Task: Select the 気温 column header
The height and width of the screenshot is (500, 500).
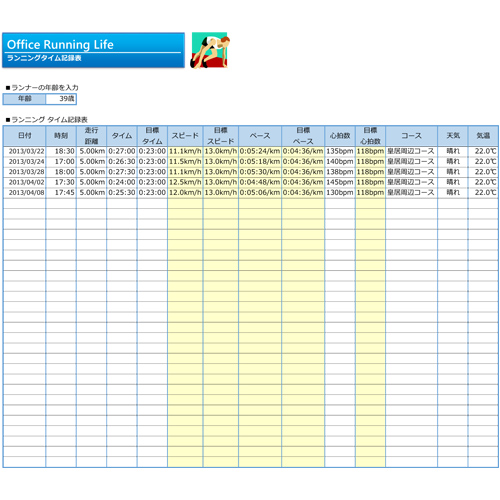Action: (x=483, y=136)
